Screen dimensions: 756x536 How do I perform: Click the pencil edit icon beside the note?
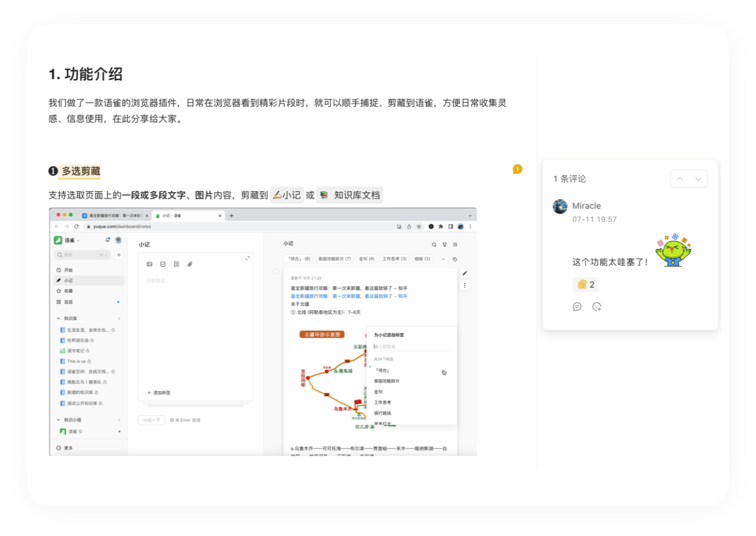tap(464, 273)
